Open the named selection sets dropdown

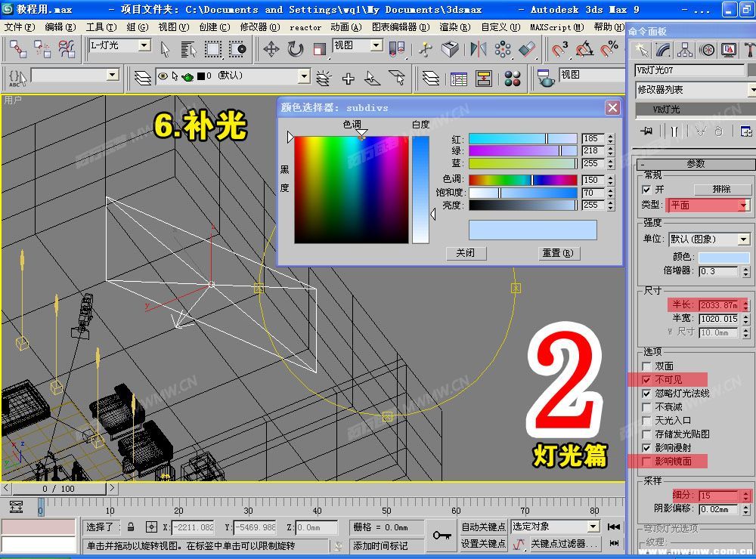[113, 75]
